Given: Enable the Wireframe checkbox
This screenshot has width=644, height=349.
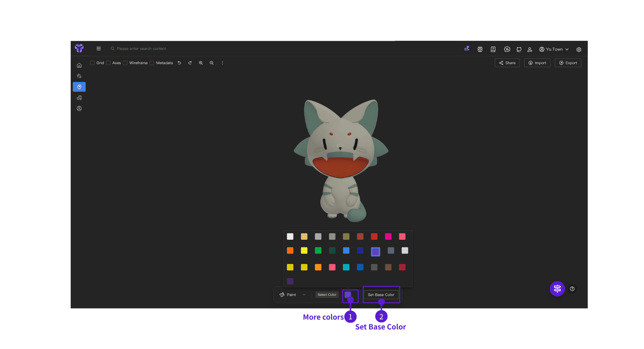Looking at the screenshot, I should tap(125, 63).
